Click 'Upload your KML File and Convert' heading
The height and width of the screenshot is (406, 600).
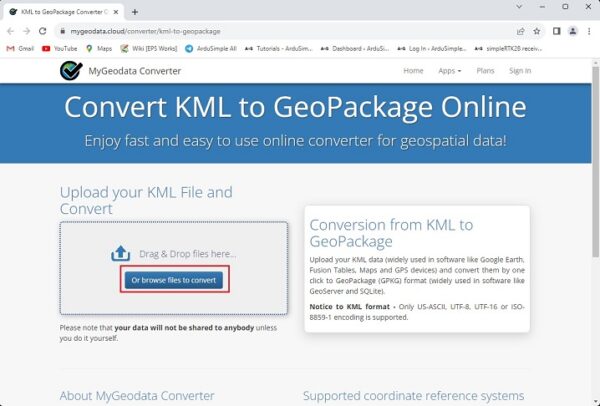click(146, 200)
